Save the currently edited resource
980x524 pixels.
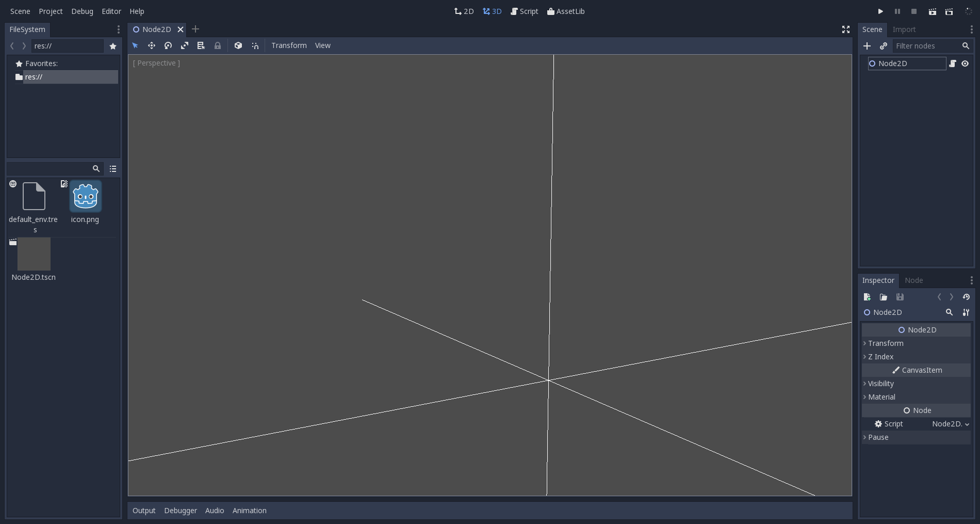pos(900,297)
